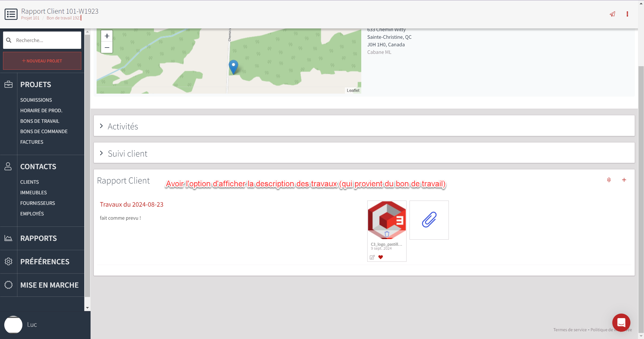Open the three-dot options menu
The width and height of the screenshot is (644, 339).
[x=627, y=14]
